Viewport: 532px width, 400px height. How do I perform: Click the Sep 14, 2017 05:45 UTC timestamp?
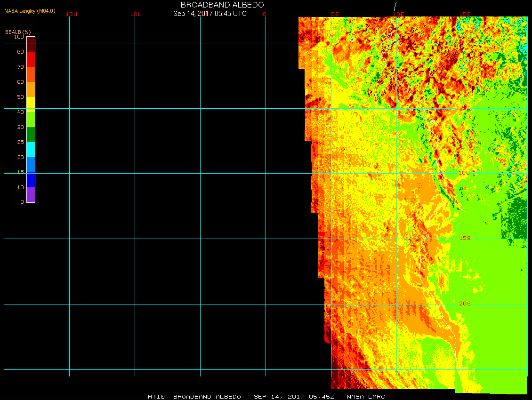pyautogui.click(x=210, y=14)
